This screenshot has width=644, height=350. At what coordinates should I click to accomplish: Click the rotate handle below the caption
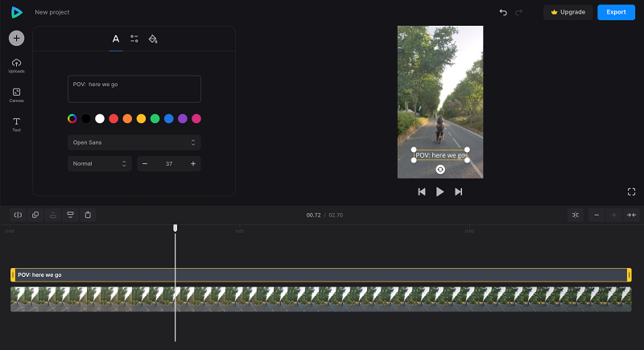(x=440, y=170)
